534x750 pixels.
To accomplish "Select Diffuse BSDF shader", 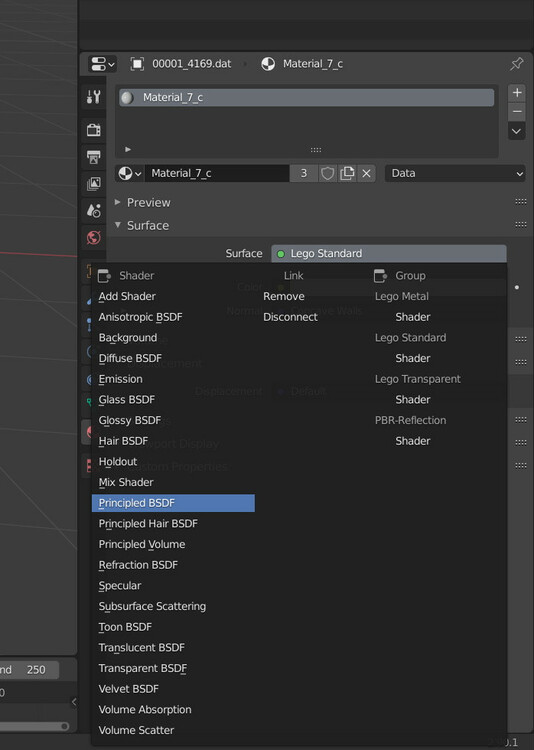I will tap(173, 358).
